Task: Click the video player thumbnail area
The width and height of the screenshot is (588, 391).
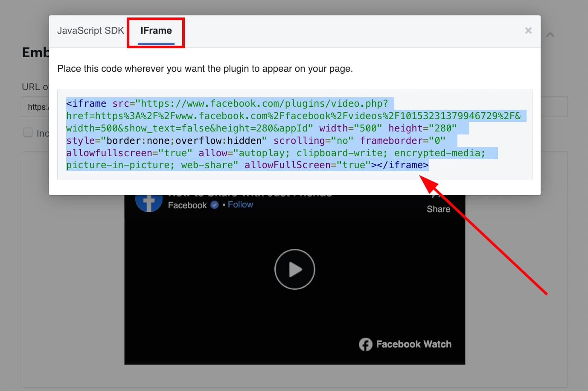Action: 294,269
